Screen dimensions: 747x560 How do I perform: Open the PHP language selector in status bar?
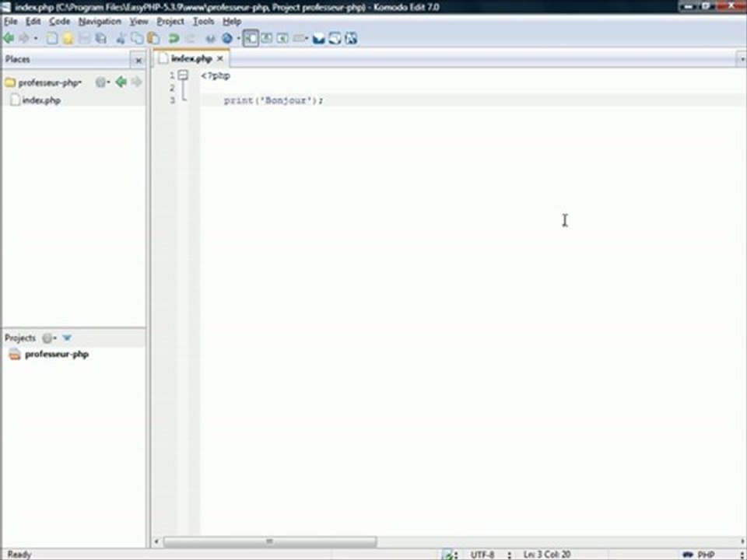pos(705,555)
